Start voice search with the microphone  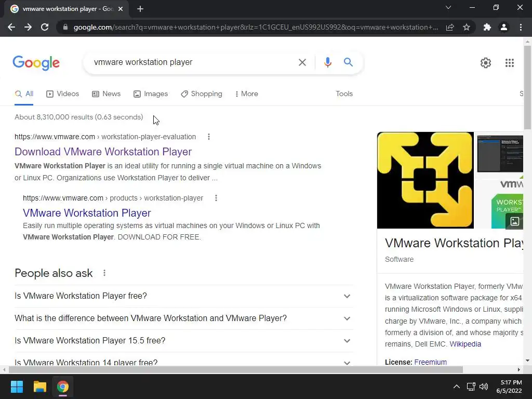tap(327, 62)
